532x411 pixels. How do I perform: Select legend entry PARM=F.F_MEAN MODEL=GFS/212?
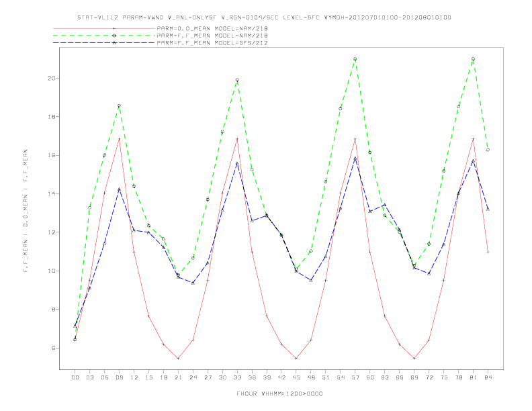click(x=212, y=43)
